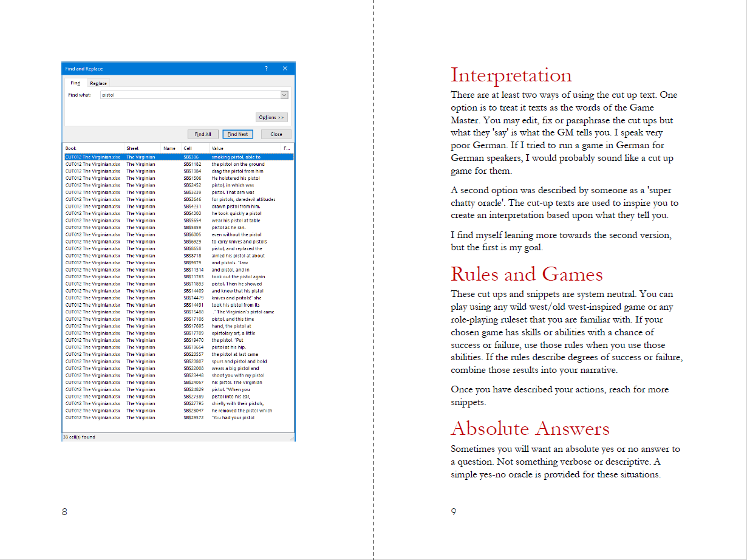Screen dimensions: 747x560
Task: Open the Find what dropdown arrow
Action: 284,95
